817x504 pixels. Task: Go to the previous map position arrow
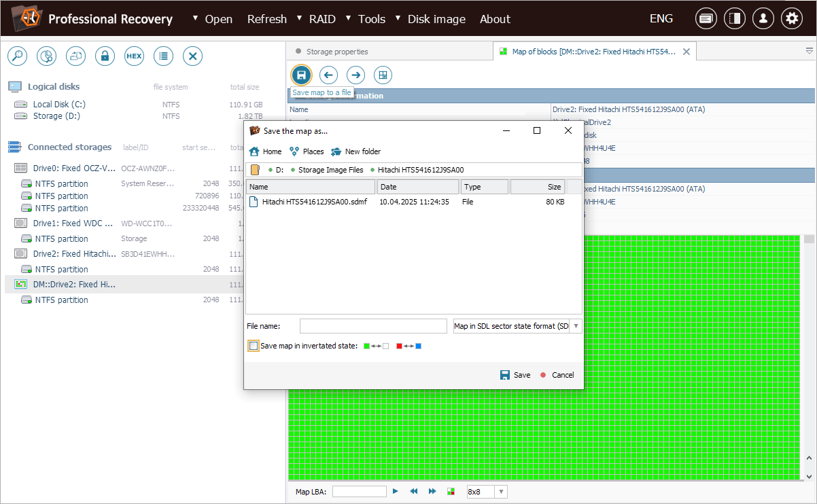click(x=328, y=75)
